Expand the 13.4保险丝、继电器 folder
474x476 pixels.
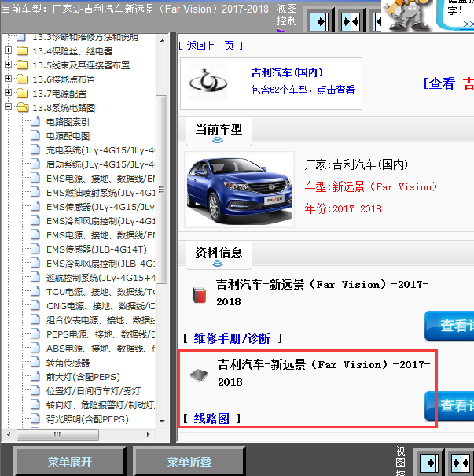click(x=8, y=50)
